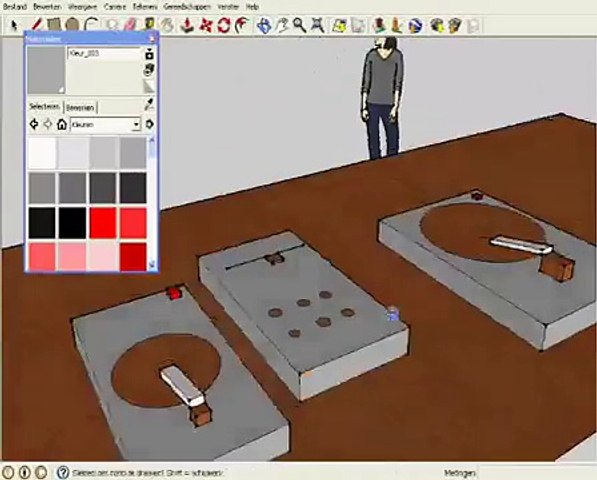Click the Kleur_003 material name field
Image resolution: width=597 pixels, height=480 pixels.
pyautogui.click(x=104, y=54)
